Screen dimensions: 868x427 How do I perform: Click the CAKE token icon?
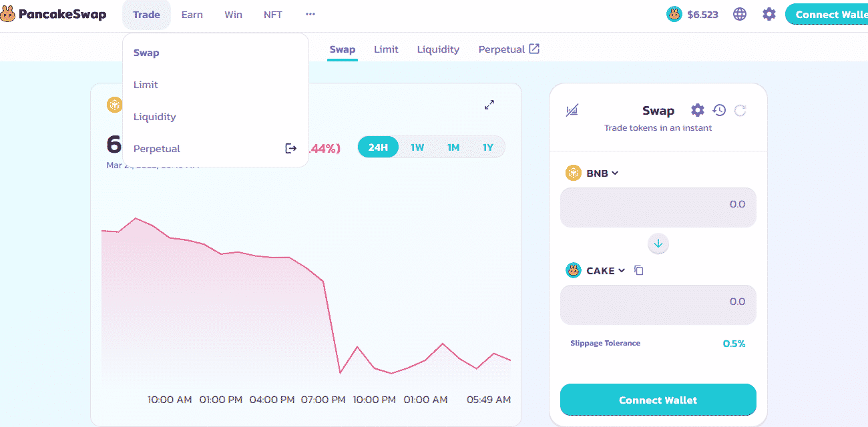tap(574, 270)
